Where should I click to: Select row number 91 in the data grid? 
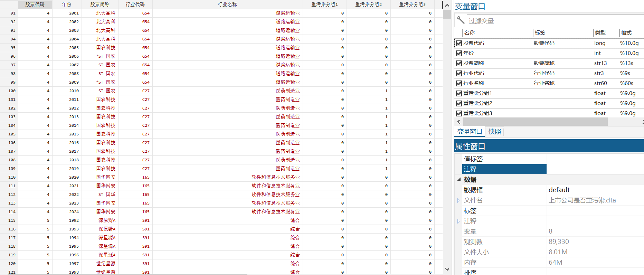pyautogui.click(x=9, y=13)
